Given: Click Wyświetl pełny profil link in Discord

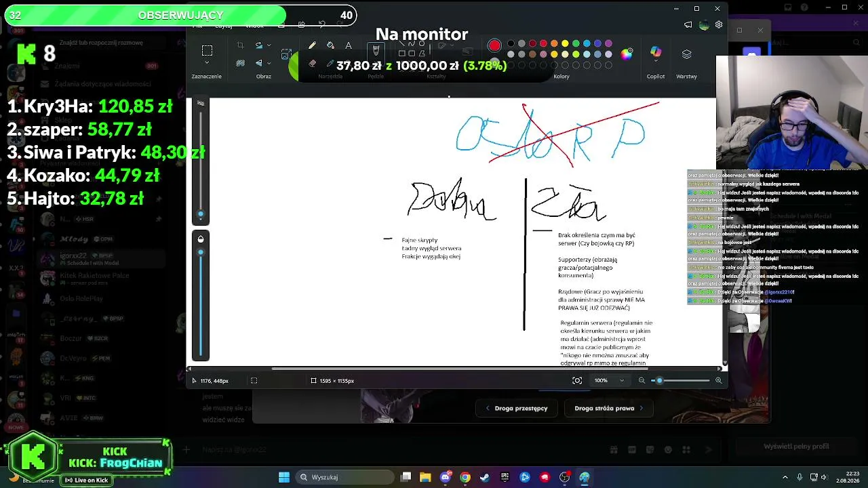Looking at the screenshot, I should pos(796,447).
